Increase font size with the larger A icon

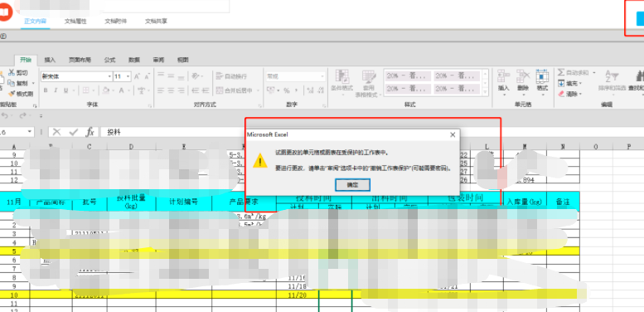[138, 76]
